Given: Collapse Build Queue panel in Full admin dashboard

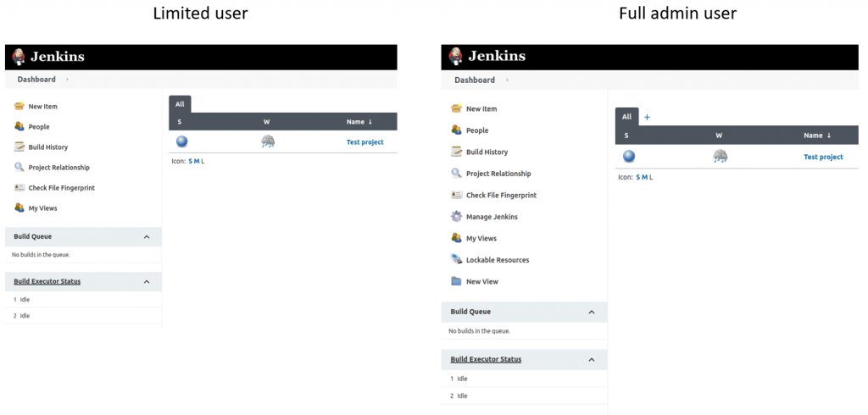Looking at the screenshot, I should (592, 313).
